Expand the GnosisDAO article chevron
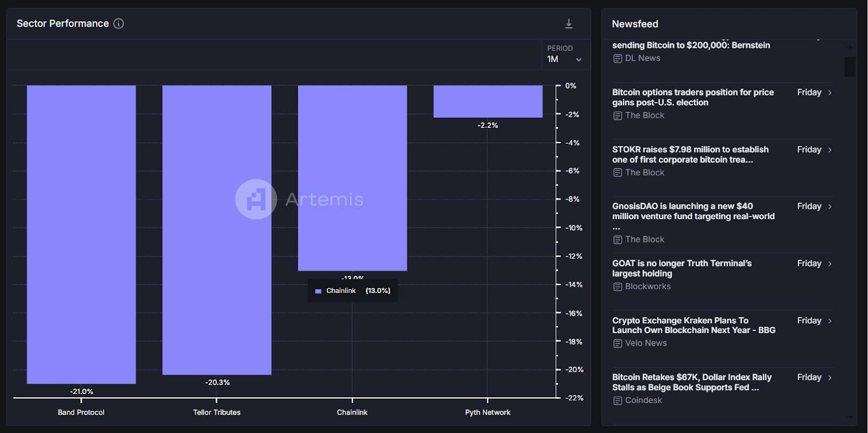868x433 pixels. tap(830, 207)
